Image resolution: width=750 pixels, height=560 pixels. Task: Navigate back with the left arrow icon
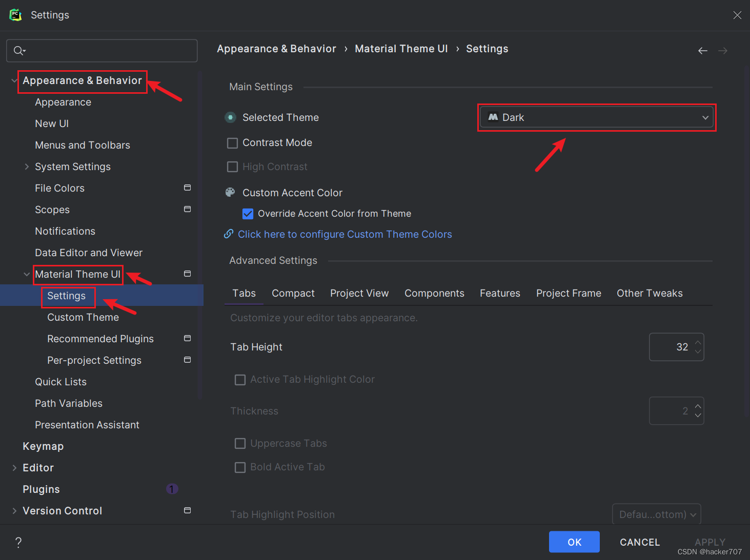click(x=703, y=51)
